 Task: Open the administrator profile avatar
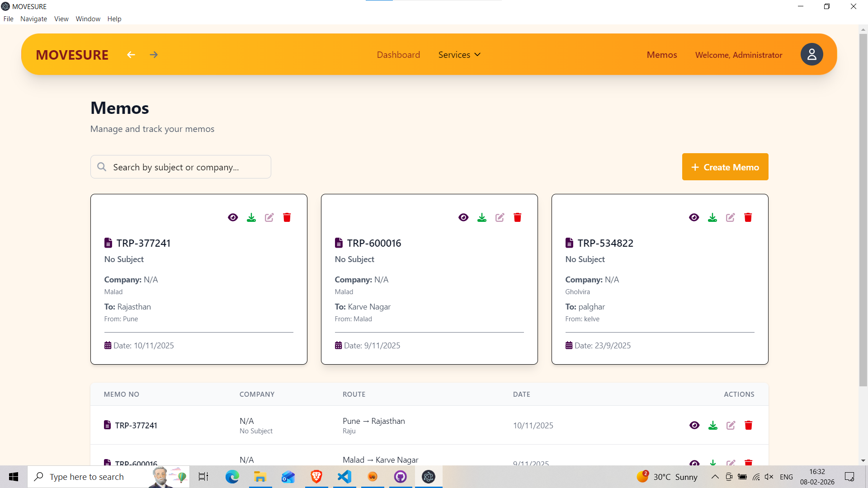tap(811, 54)
